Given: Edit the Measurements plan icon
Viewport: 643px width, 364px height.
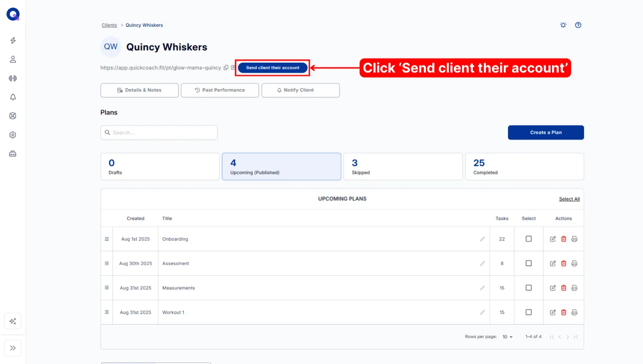Looking at the screenshot, I should pyautogui.click(x=553, y=288).
